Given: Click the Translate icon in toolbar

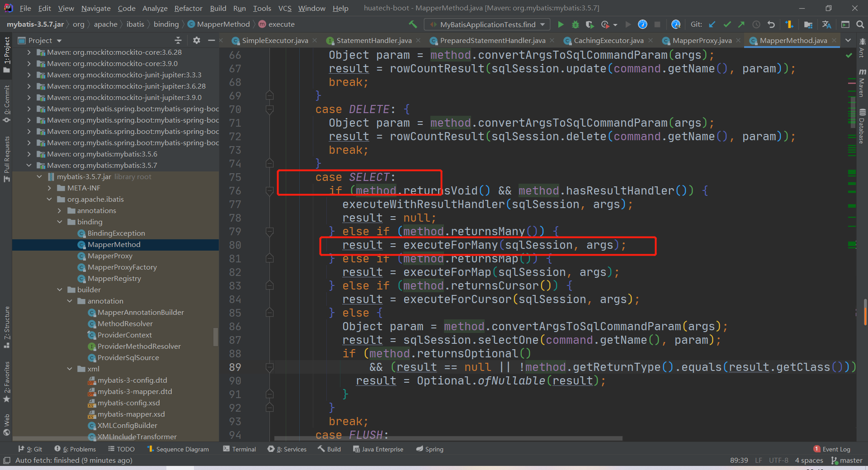Looking at the screenshot, I should (827, 24).
